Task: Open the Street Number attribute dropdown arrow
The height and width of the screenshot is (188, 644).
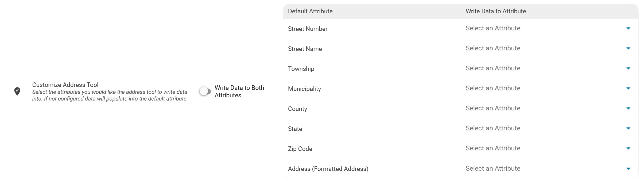Action: (x=628, y=28)
